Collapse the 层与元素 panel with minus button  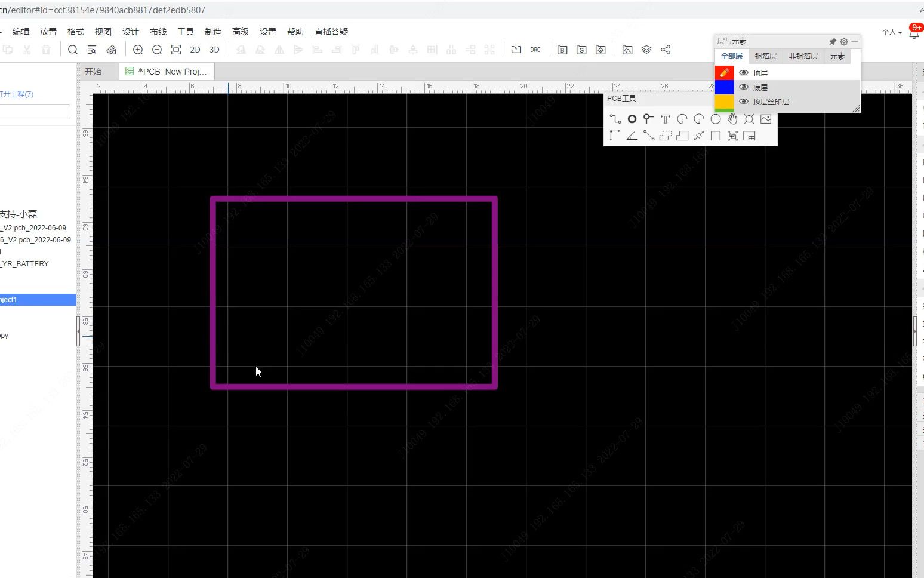tap(855, 41)
